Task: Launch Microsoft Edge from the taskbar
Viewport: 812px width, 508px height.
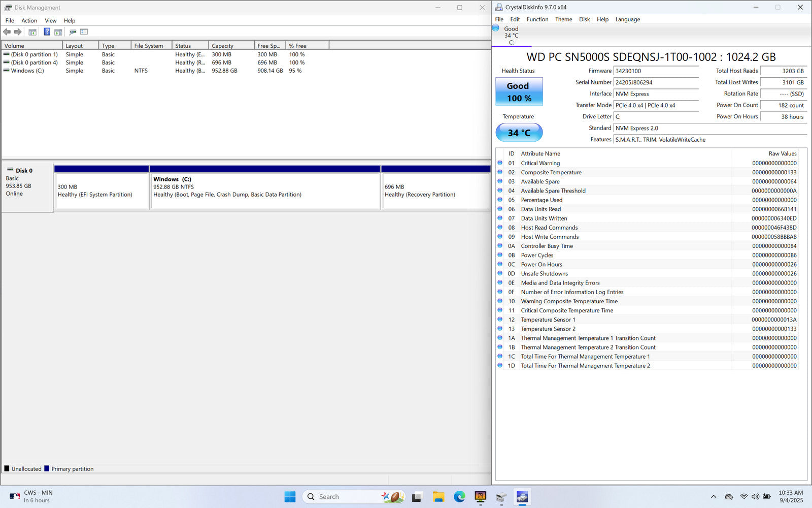Action: pos(459,497)
